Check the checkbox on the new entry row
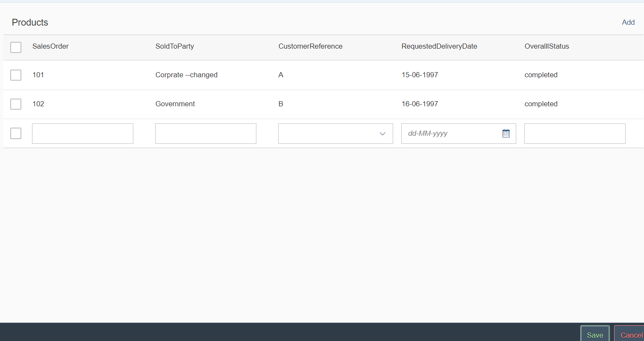Viewport: 644px width, 341px height. tap(16, 133)
